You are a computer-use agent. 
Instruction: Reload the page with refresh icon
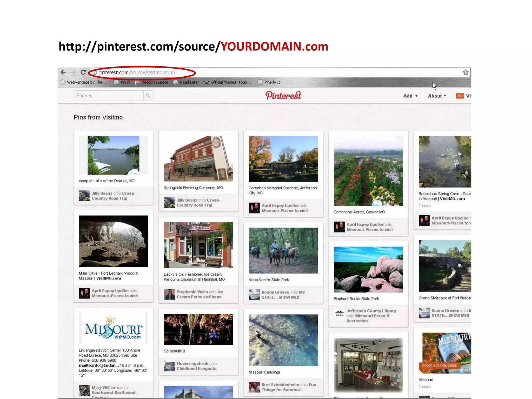[83, 72]
